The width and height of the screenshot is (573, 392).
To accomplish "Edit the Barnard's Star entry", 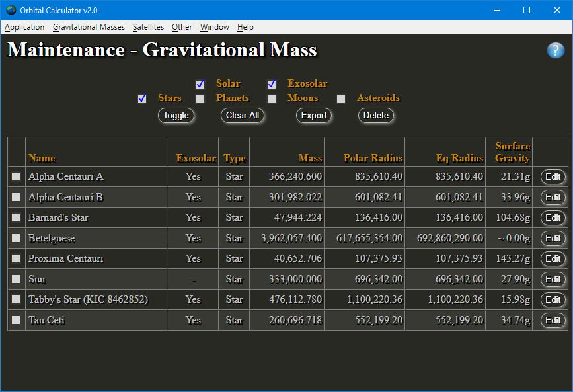I will 553,218.
